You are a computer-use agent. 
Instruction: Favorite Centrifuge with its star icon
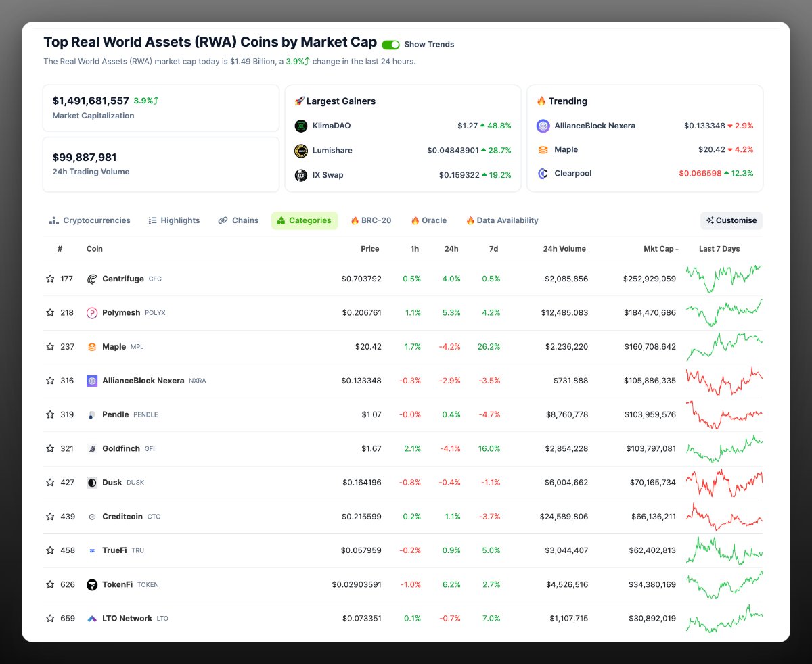pyautogui.click(x=50, y=279)
